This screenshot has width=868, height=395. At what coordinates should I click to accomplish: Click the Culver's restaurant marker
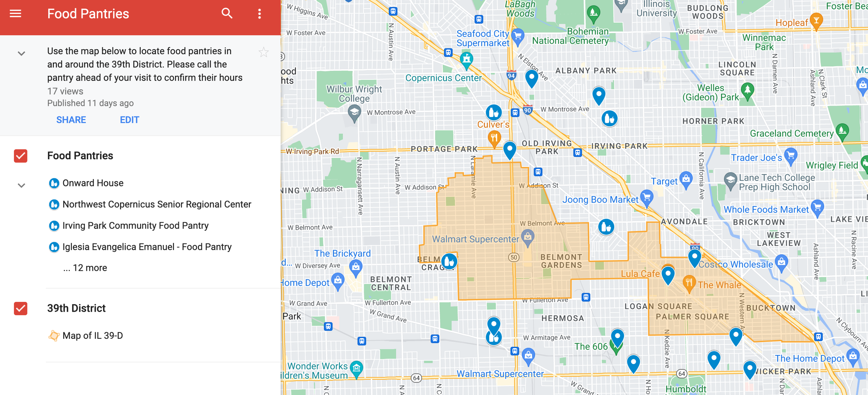494,139
